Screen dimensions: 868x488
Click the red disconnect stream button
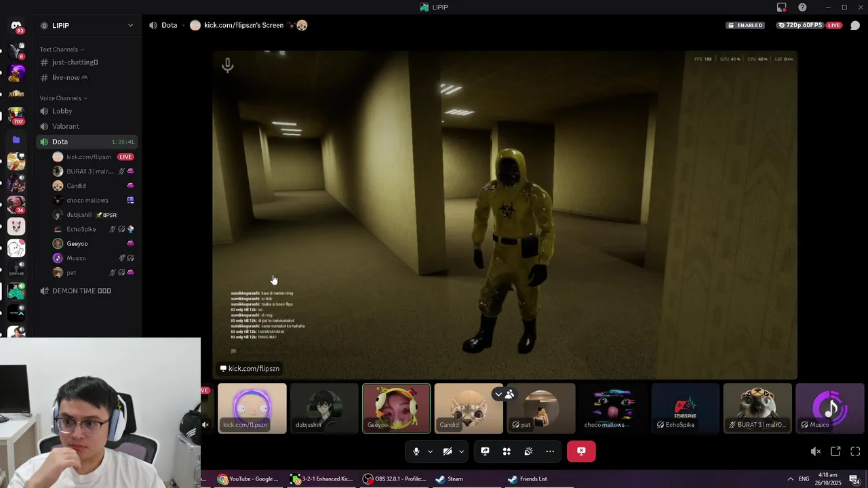pyautogui.click(x=581, y=451)
